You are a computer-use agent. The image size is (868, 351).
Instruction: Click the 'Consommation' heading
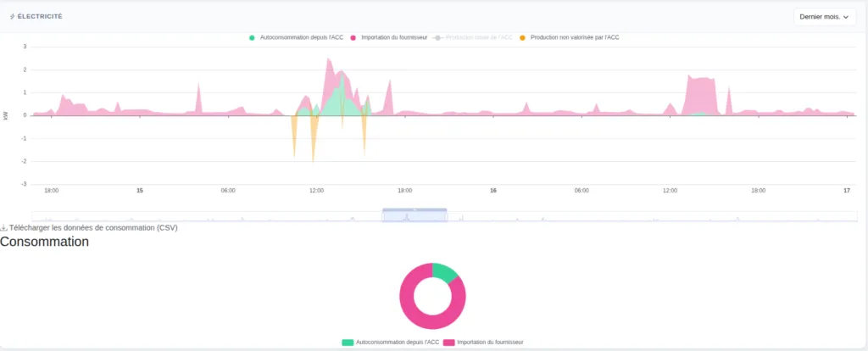click(x=44, y=242)
